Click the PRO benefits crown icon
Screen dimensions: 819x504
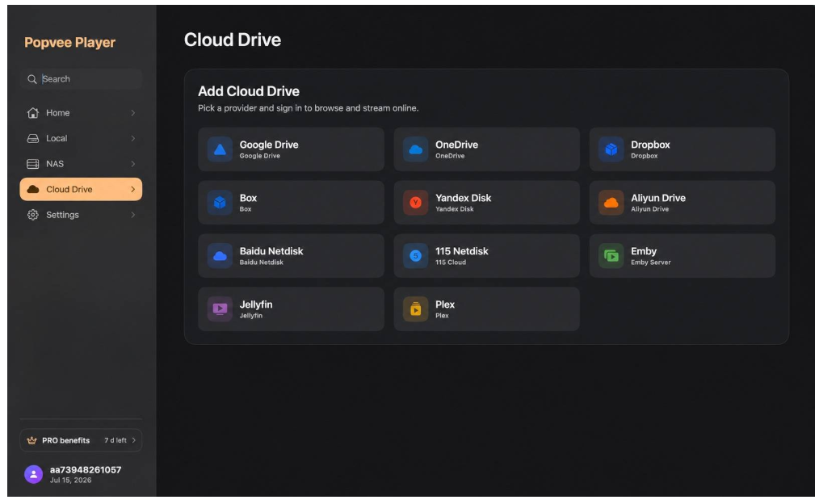[x=31, y=440]
